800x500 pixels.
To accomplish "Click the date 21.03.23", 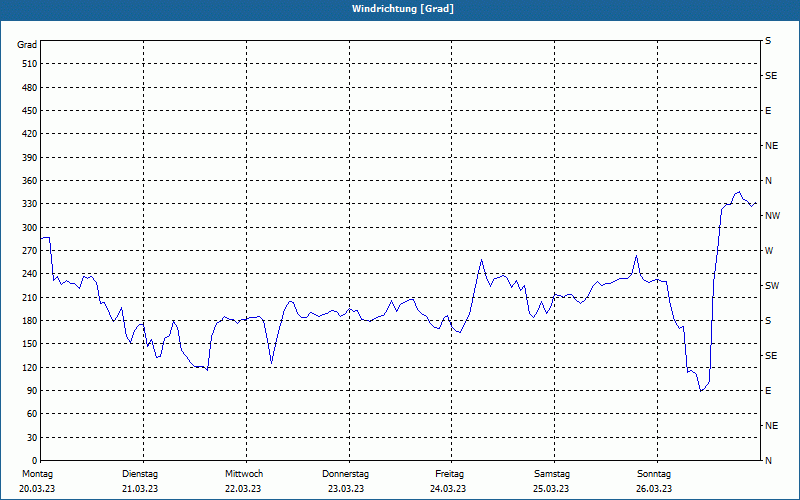I will [x=140, y=489].
